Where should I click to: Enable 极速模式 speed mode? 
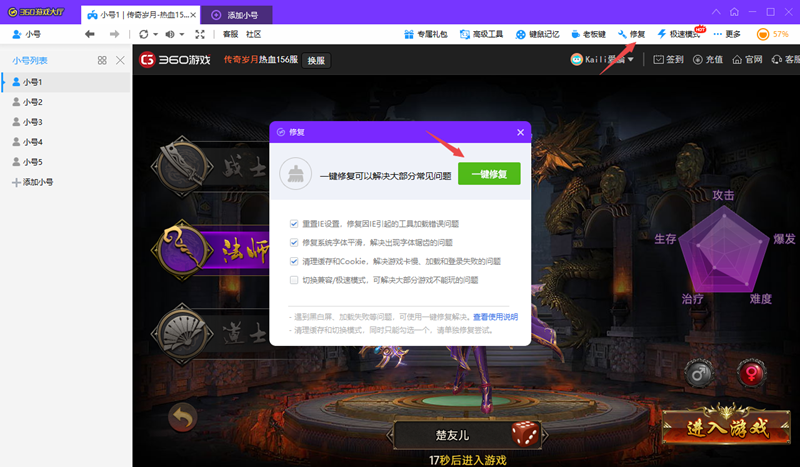pyautogui.click(x=679, y=34)
